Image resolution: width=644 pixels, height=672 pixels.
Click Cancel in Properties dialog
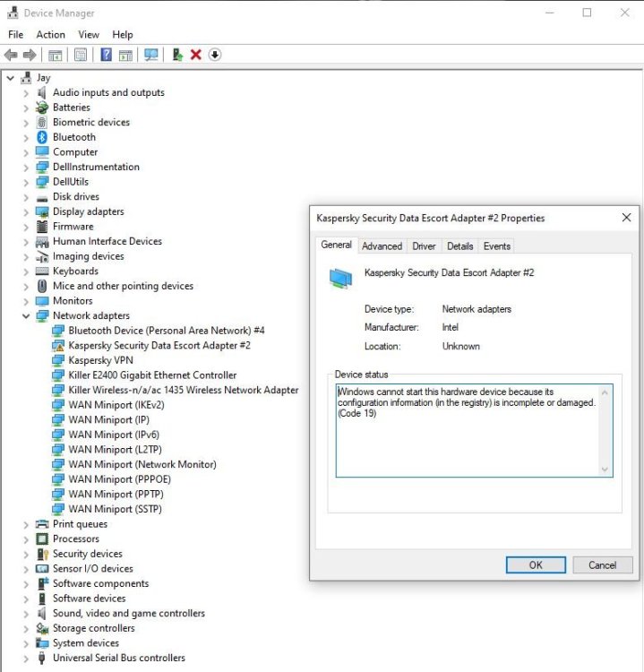(x=603, y=564)
